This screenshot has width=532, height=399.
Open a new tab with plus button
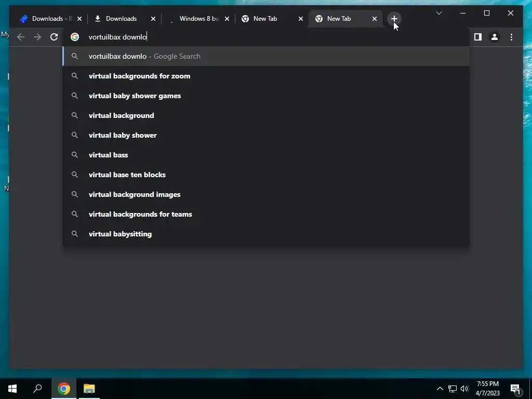pyautogui.click(x=394, y=19)
